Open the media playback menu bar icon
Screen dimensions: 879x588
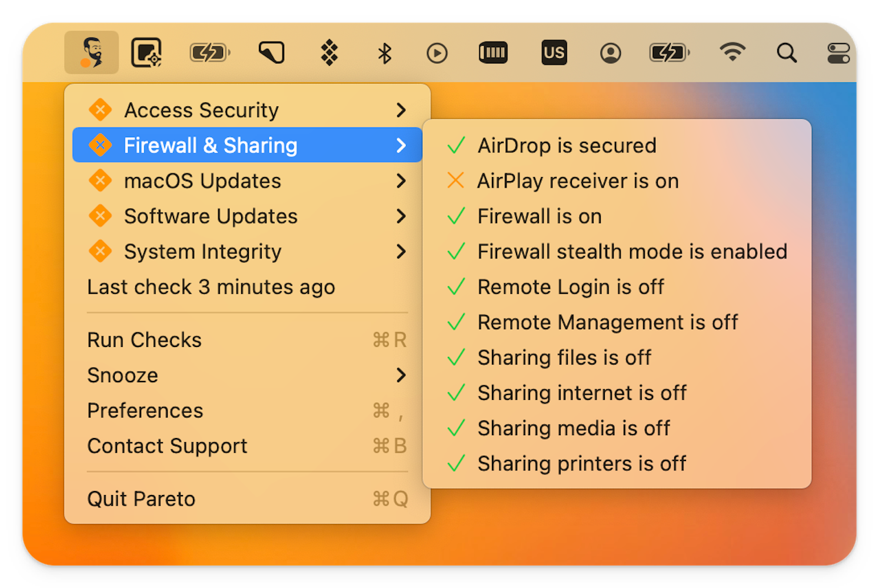pyautogui.click(x=437, y=52)
